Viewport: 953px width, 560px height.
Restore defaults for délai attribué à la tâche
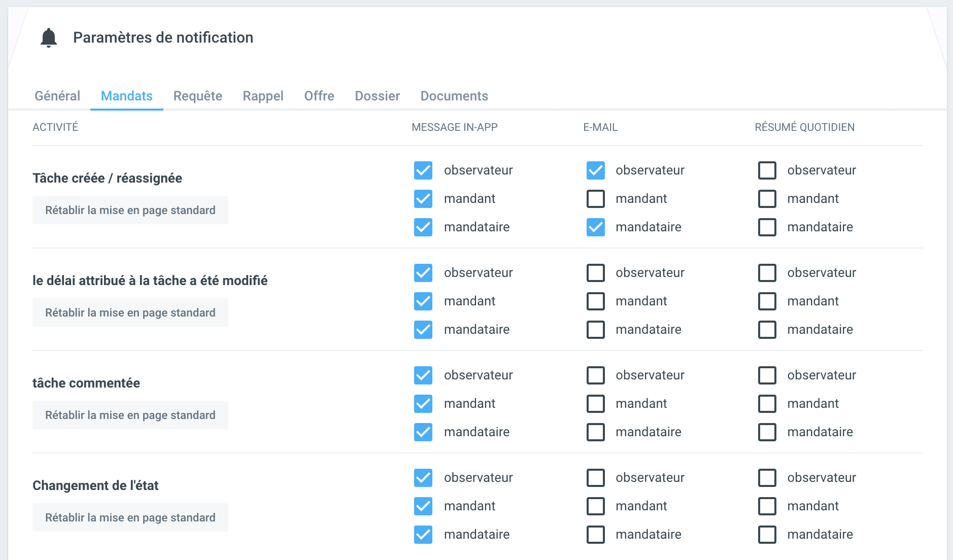point(130,312)
